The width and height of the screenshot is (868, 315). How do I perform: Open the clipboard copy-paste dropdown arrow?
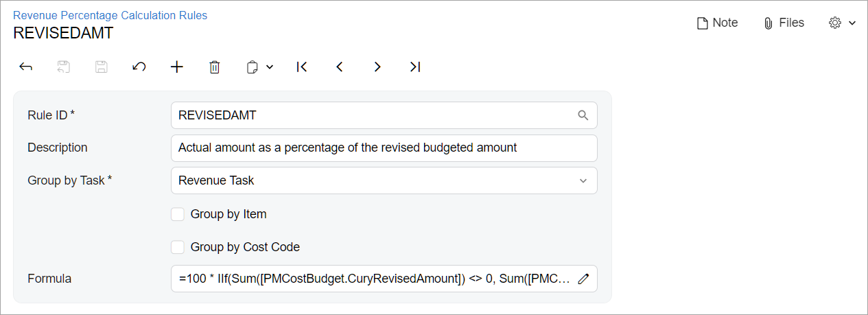coord(270,67)
